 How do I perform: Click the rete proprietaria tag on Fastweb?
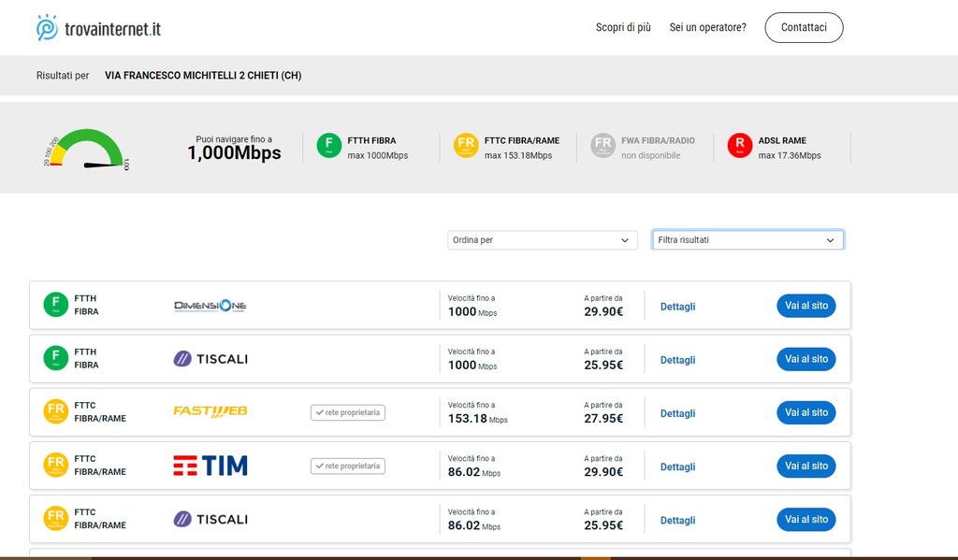tap(348, 412)
